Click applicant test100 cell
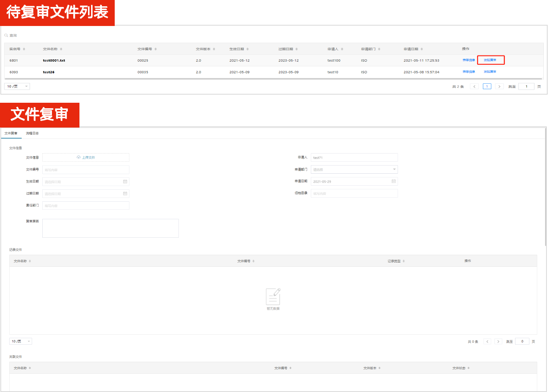Image resolution: width=548 pixels, height=392 pixels. tap(334, 60)
